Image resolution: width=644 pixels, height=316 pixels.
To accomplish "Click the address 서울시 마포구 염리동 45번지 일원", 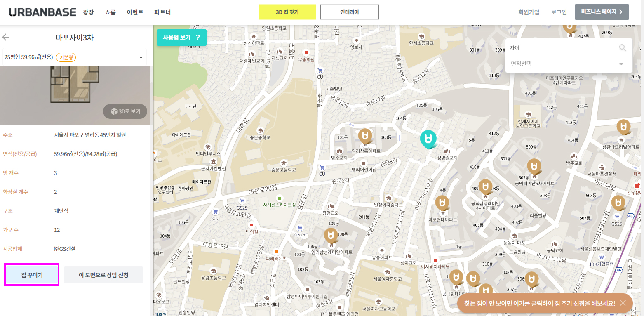I will 90,135.
